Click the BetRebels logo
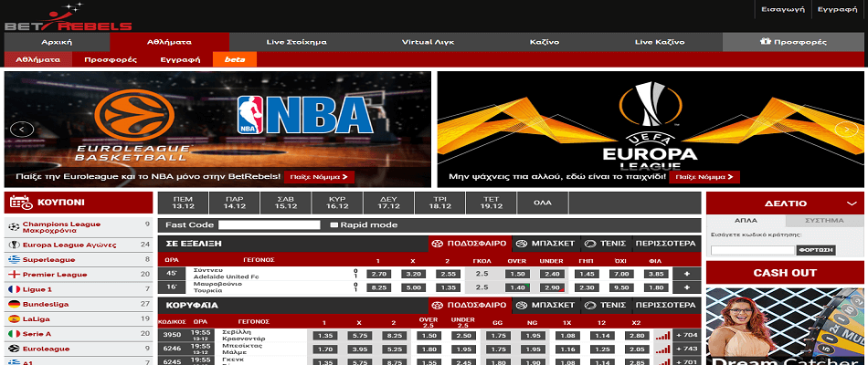This screenshot has width=868, height=365. pos(69,17)
